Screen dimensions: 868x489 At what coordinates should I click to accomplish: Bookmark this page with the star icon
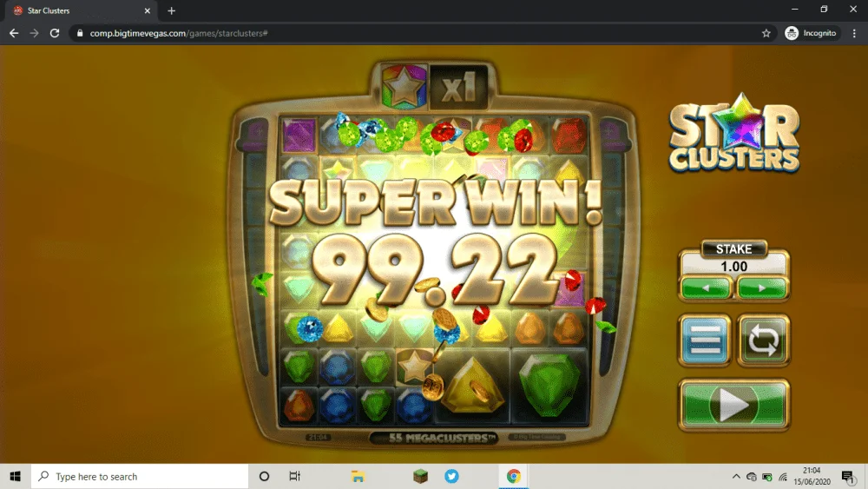(766, 33)
